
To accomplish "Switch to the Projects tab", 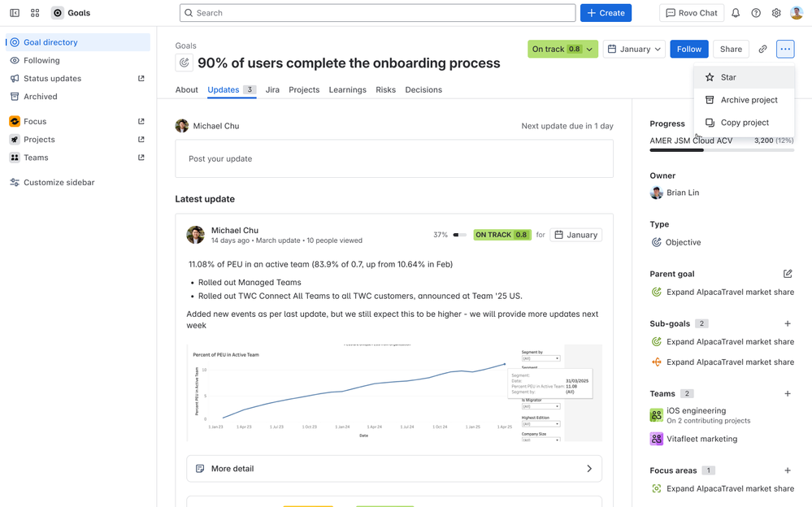I will (304, 89).
